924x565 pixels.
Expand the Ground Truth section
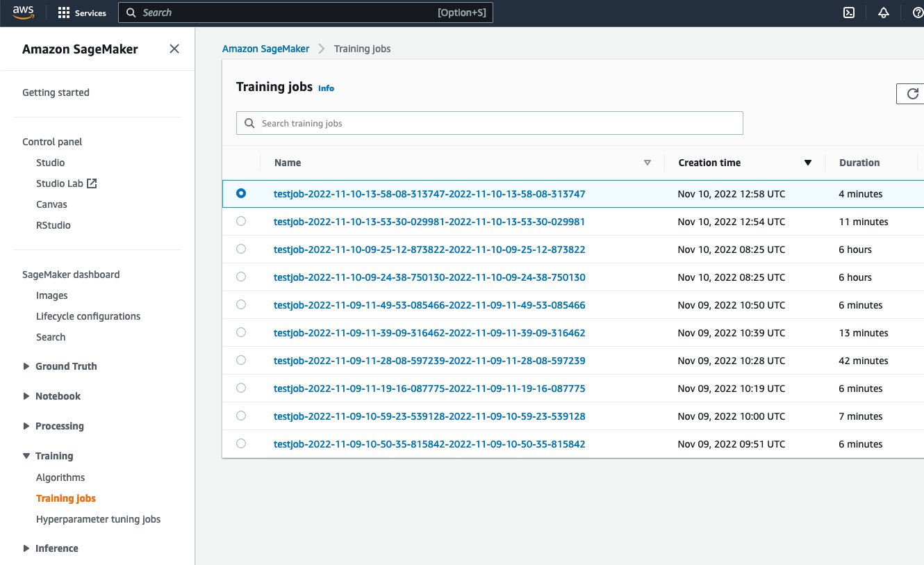(26, 366)
